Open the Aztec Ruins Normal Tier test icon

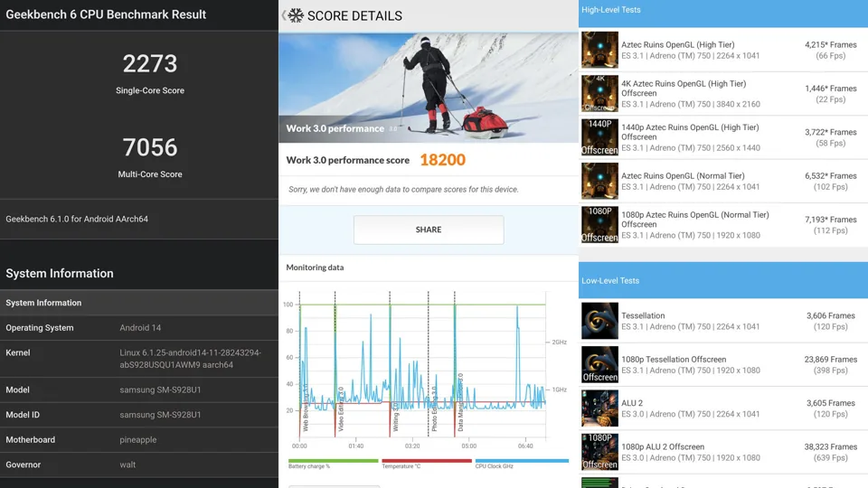pos(599,181)
